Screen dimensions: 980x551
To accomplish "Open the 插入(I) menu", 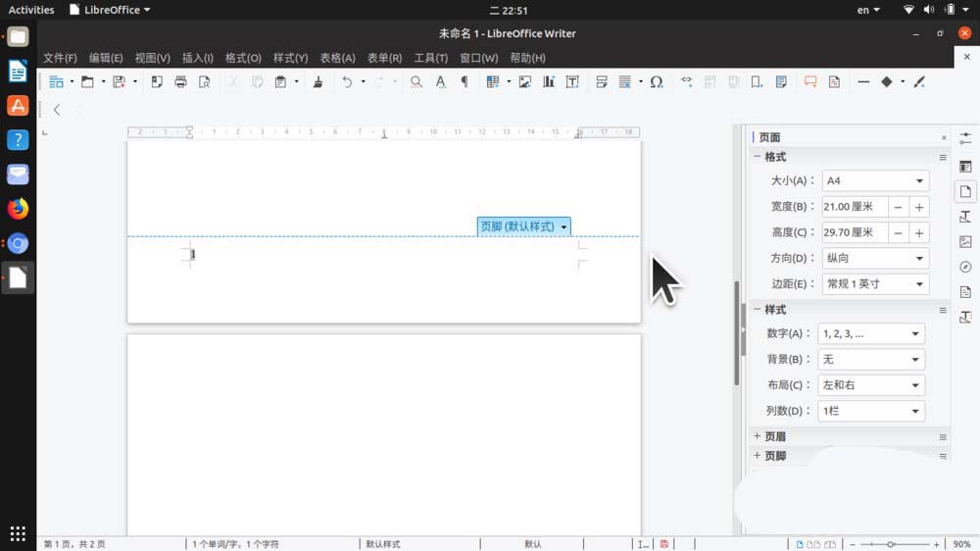I will tap(197, 58).
